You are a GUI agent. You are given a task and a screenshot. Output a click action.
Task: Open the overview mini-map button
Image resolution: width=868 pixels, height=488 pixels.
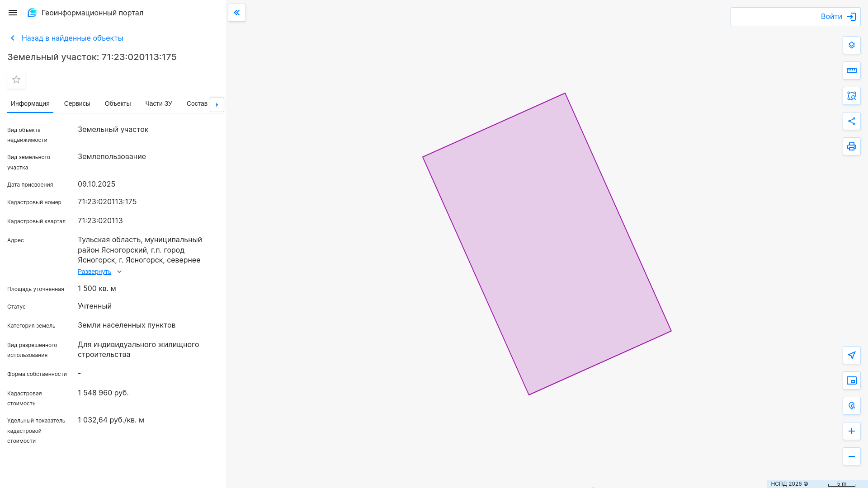coord(851,380)
